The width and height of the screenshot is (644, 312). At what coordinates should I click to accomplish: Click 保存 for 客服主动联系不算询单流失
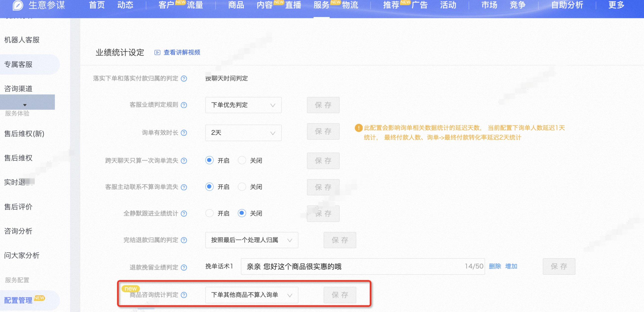point(323,187)
